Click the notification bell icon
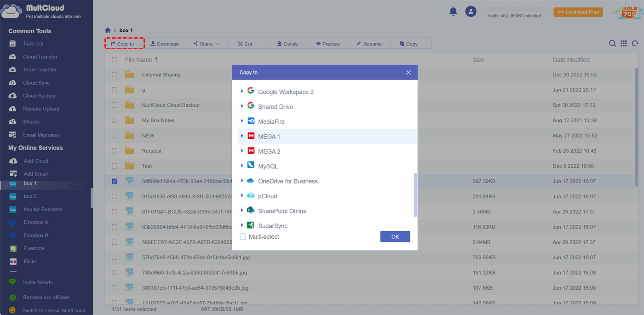This screenshot has height=315, width=644. click(453, 11)
